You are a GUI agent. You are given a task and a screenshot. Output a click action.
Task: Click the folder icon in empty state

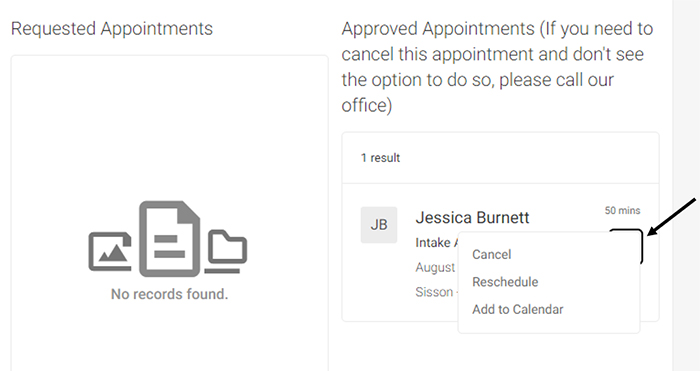click(226, 251)
